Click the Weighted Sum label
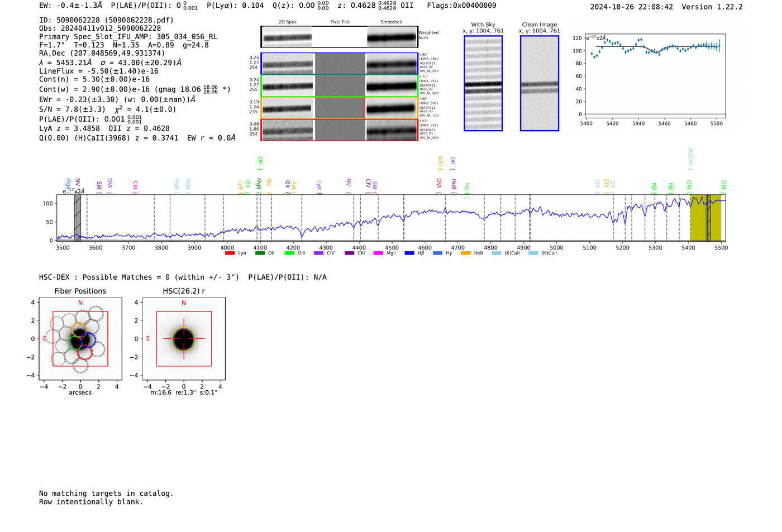Viewport: 782px width, 532px height. [x=428, y=35]
